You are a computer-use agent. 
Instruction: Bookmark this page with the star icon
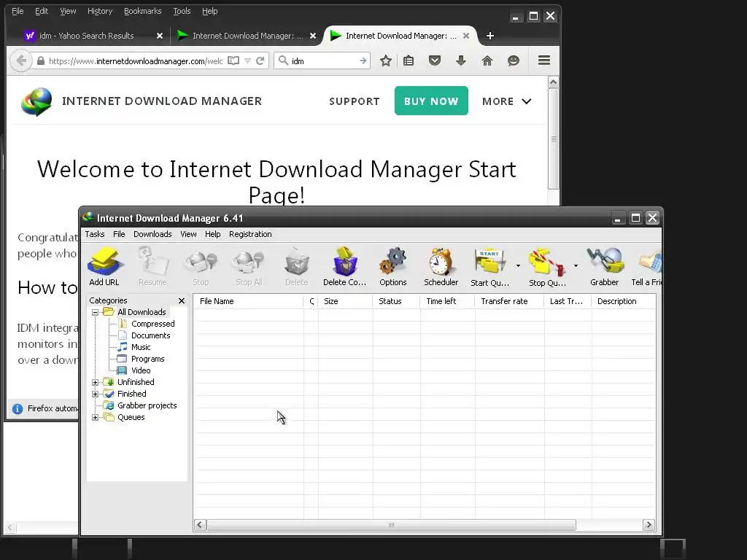click(386, 61)
